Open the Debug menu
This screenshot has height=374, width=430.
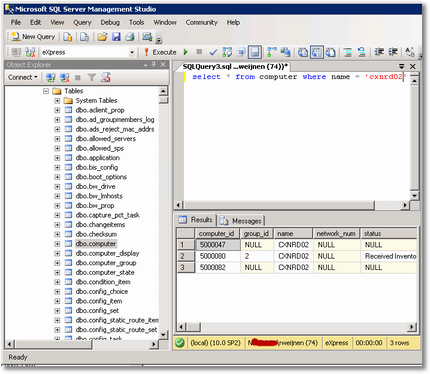pyautogui.click(x=110, y=22)
